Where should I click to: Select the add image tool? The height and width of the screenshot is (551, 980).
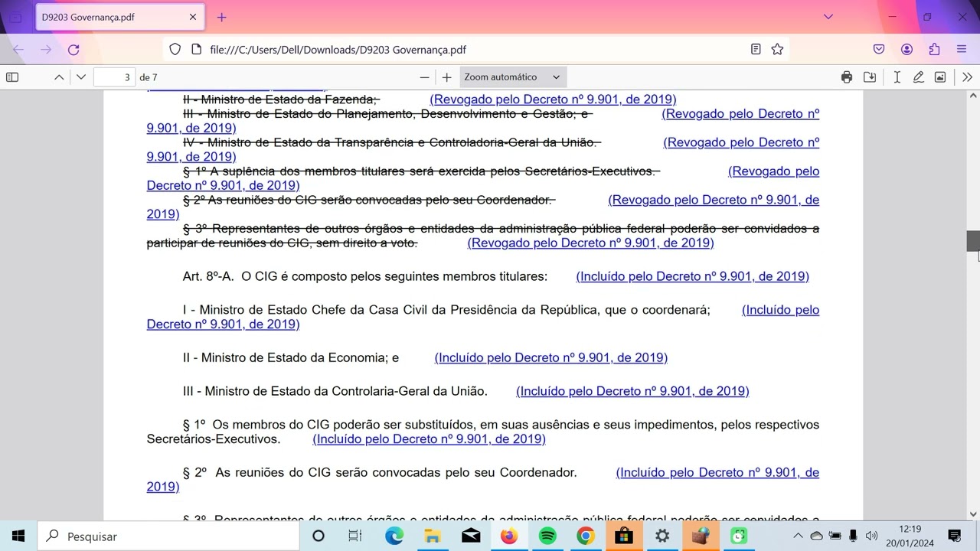click(x=940, y=77)
